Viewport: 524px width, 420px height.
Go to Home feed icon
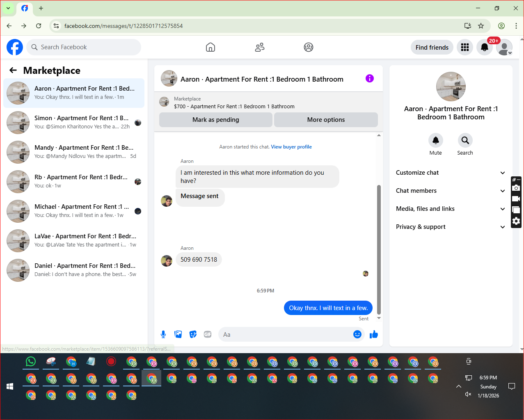click(211, 47)
